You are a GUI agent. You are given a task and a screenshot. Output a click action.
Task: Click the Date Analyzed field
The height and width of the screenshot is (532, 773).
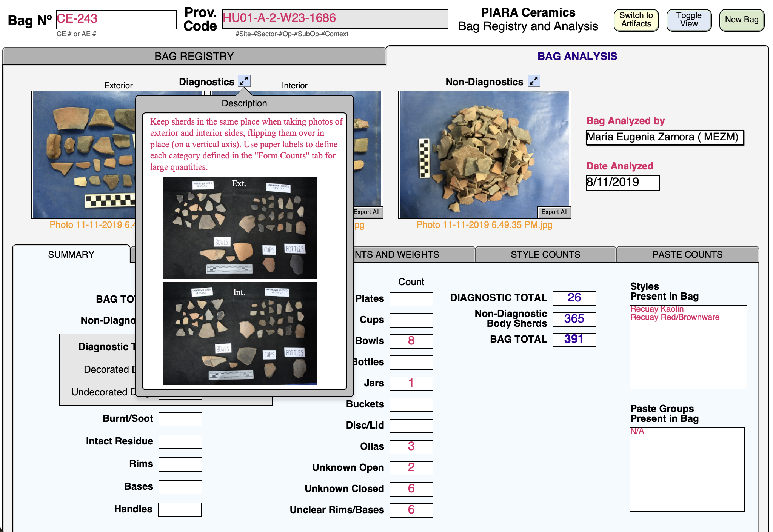pos(622,183)
